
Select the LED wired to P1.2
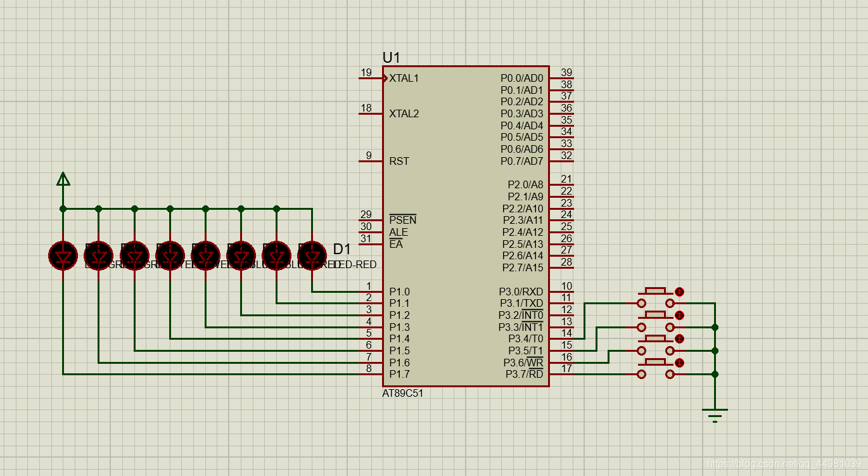[241, 255]
